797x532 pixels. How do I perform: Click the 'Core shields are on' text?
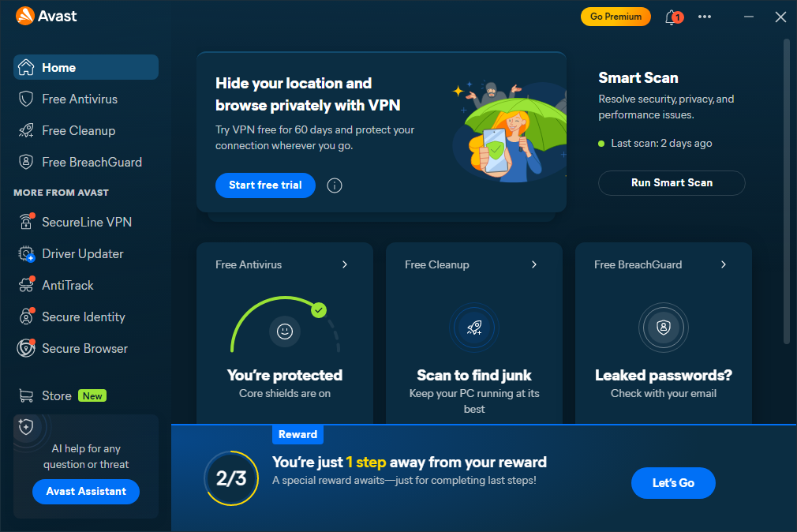pos(285,393)
